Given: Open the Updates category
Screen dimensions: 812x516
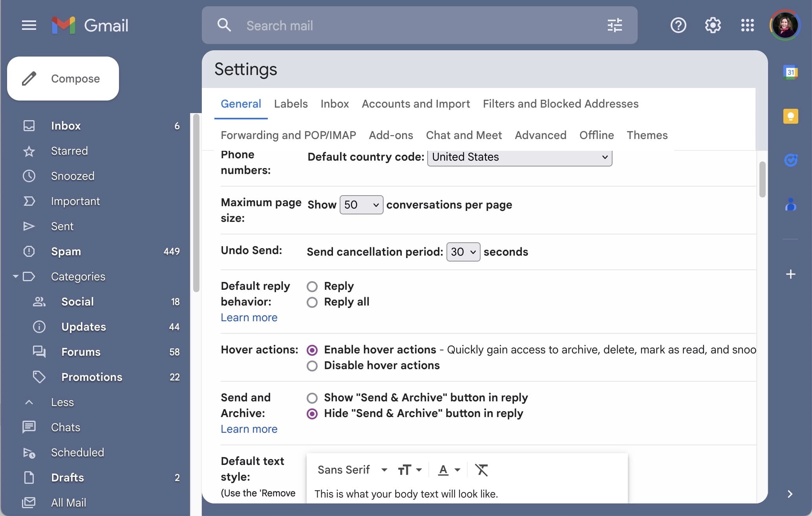Looking at the screenshot, I should (x=84, y=327).
